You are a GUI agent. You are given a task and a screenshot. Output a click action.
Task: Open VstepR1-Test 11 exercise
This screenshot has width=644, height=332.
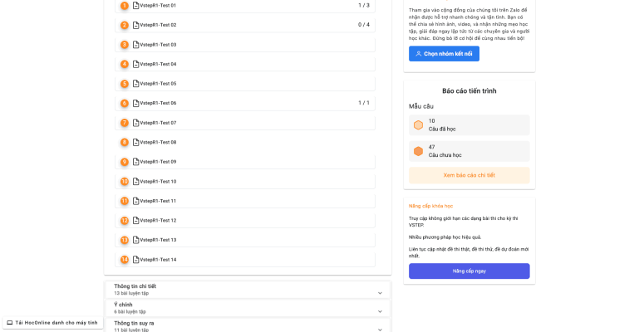245,201
